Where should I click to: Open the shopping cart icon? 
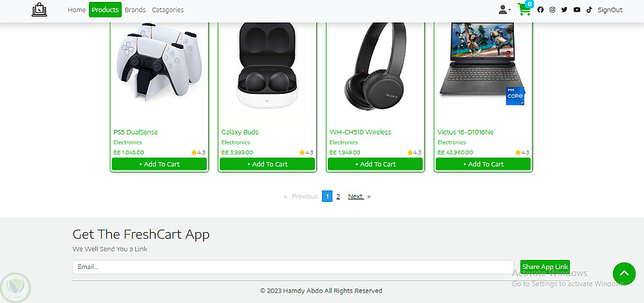click(524, 10)
